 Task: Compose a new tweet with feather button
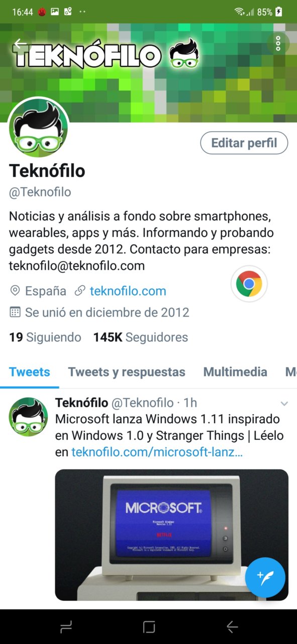(265, 577)
